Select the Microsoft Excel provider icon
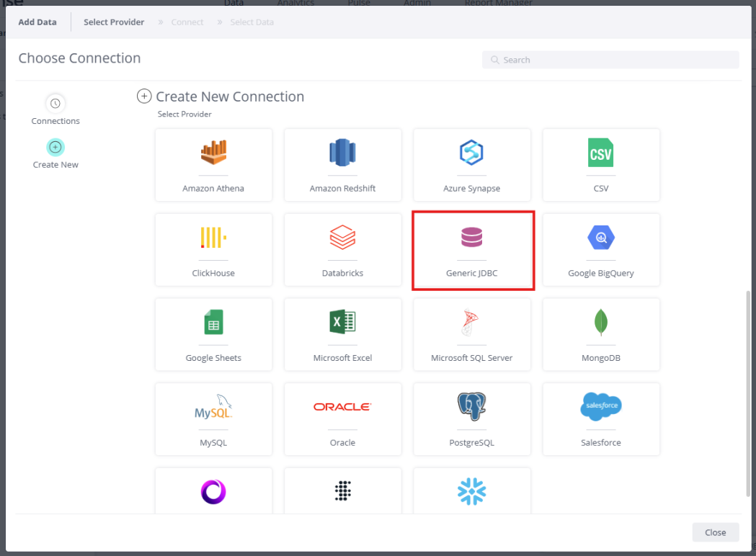 click(x=342, y=323)
